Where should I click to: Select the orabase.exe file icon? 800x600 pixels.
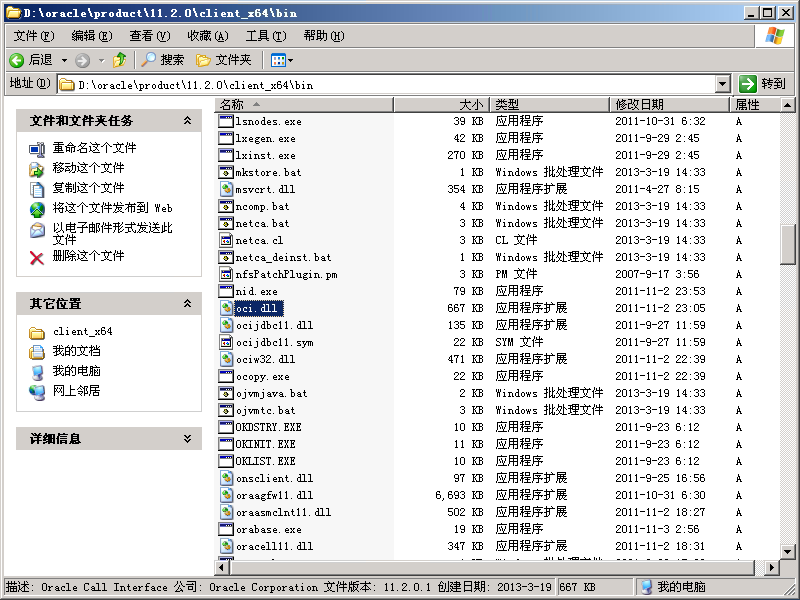[x=226, y=529]
